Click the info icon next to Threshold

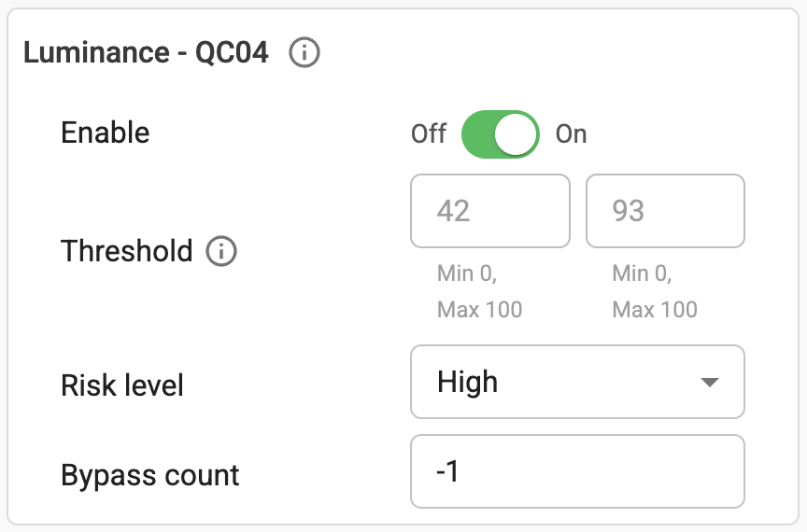pyautogui.click(x=221, y=251)
